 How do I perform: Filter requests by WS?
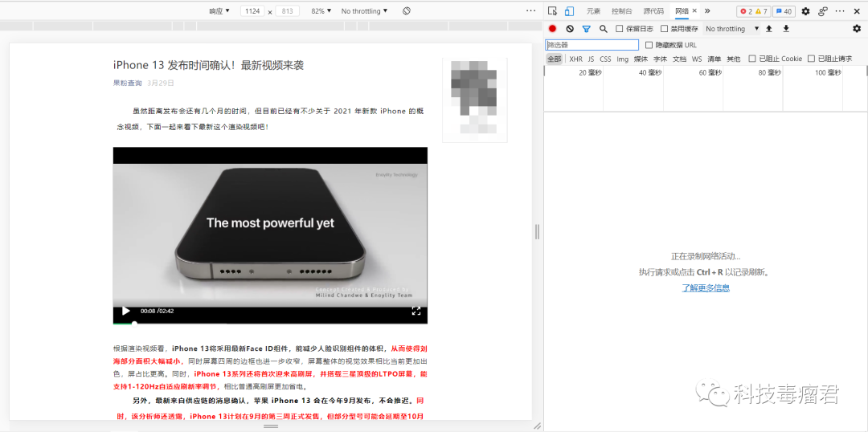pyautogui.click(x=696, y=59)
